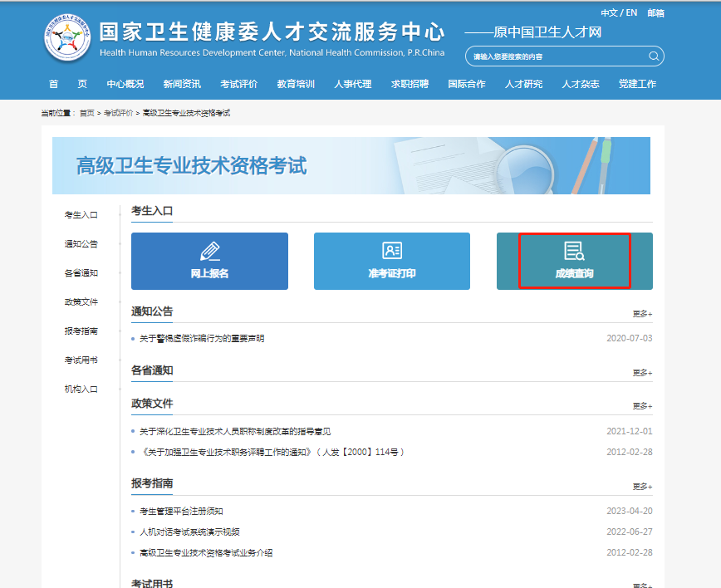Viewport: 721px width, 588px height.
Task: Open 教育培训 navigation item
Action: 296,84
